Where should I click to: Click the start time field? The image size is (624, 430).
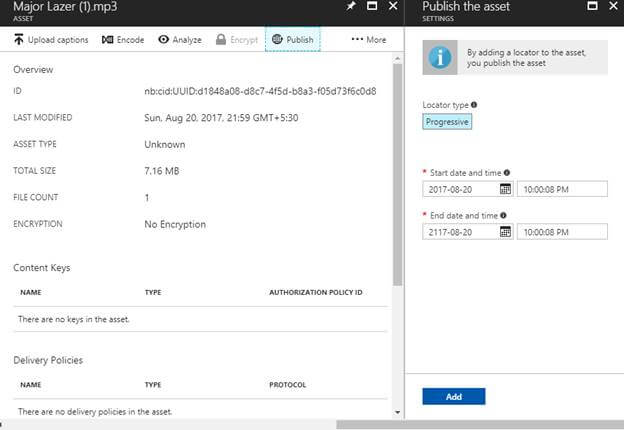pos(562,189)
